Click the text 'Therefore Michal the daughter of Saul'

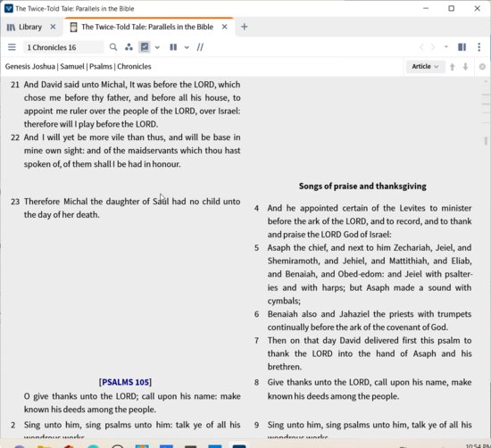(96, 202)
